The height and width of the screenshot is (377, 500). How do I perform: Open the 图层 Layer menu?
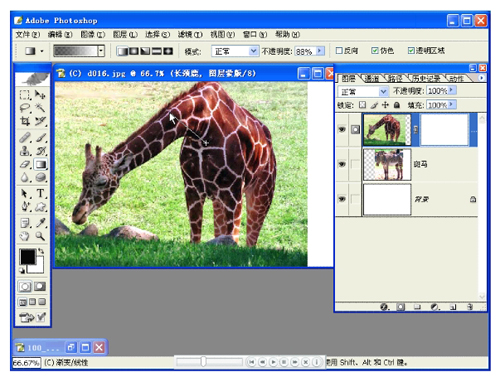tap(125, 34)
